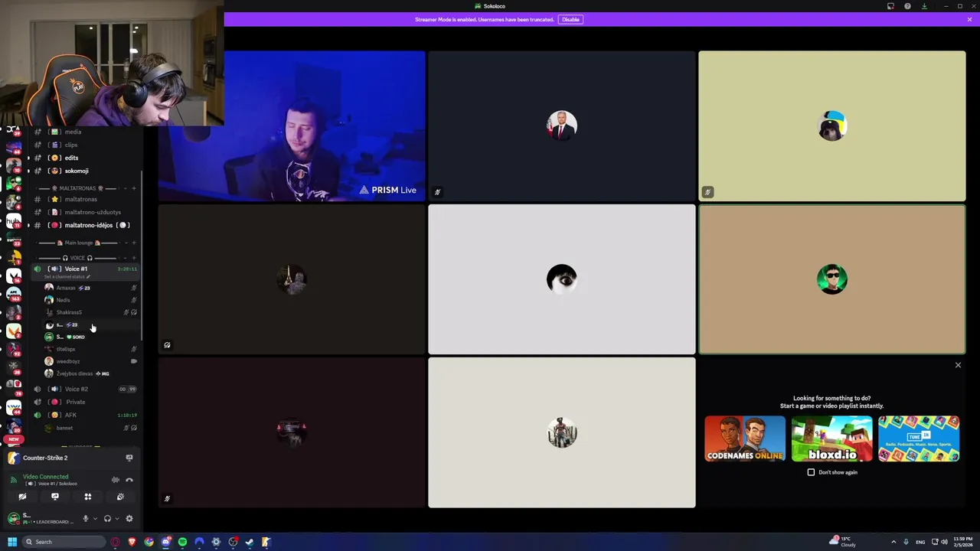Screen dimensions: 980x551
Task: Select user Nedis in voice list
Action: [90, 300]
